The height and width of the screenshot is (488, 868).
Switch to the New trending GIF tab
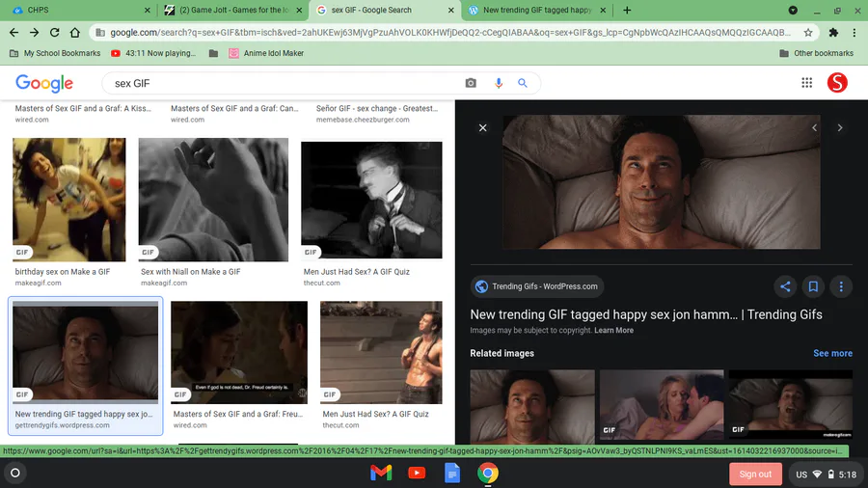pyautogui.click(x=537, y=10)
